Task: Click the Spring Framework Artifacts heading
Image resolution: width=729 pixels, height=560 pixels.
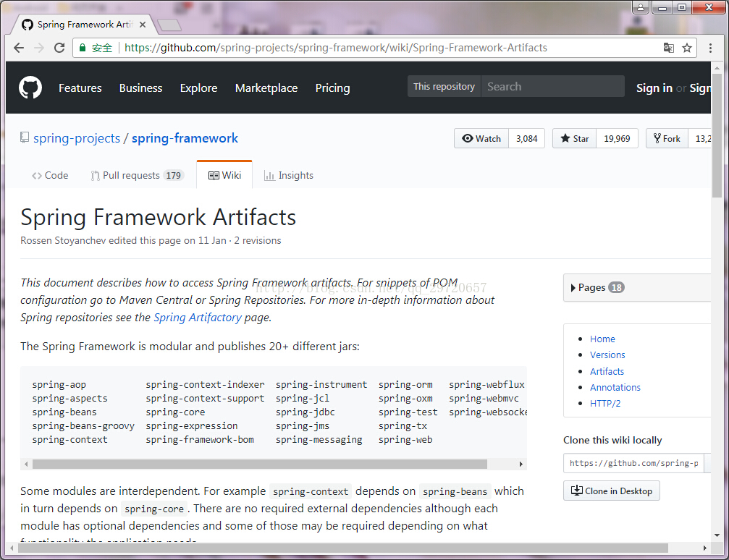Action: coord(158,218)
